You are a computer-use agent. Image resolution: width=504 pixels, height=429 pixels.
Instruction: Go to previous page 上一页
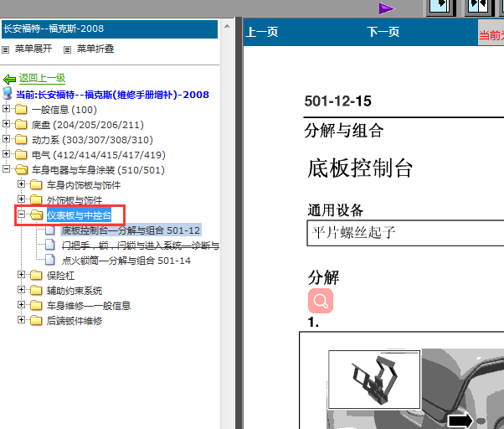262,32
